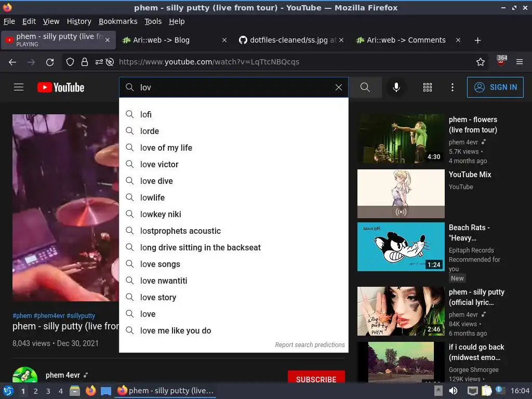This screenshot has height=399, width=532.
Task: Go back with Firefox back arrow
Action: click(x=12, y=62)
